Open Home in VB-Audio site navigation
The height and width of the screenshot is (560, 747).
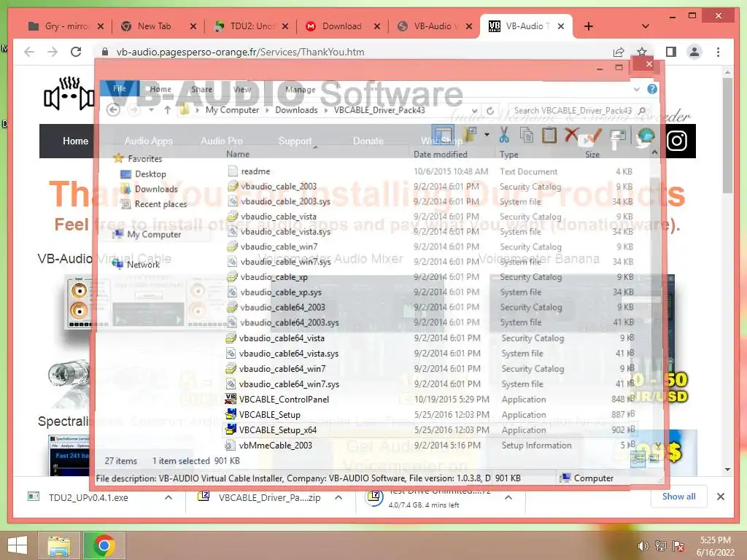(x=75, y=141)
